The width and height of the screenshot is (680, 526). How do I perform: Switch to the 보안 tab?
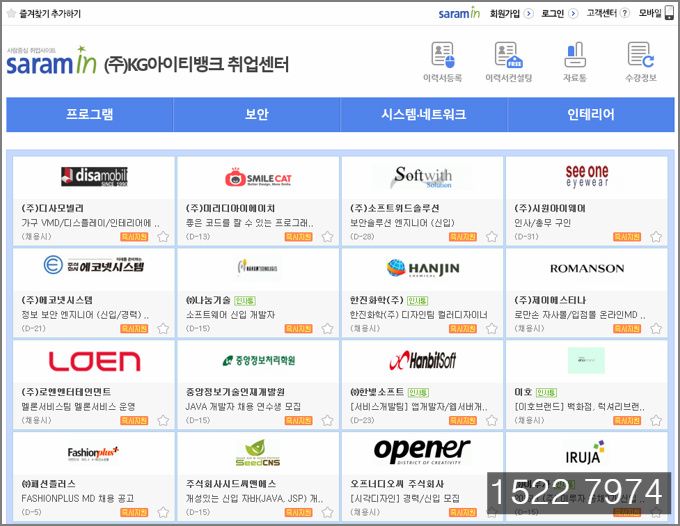pyautogui.click(x=257, y=114)
